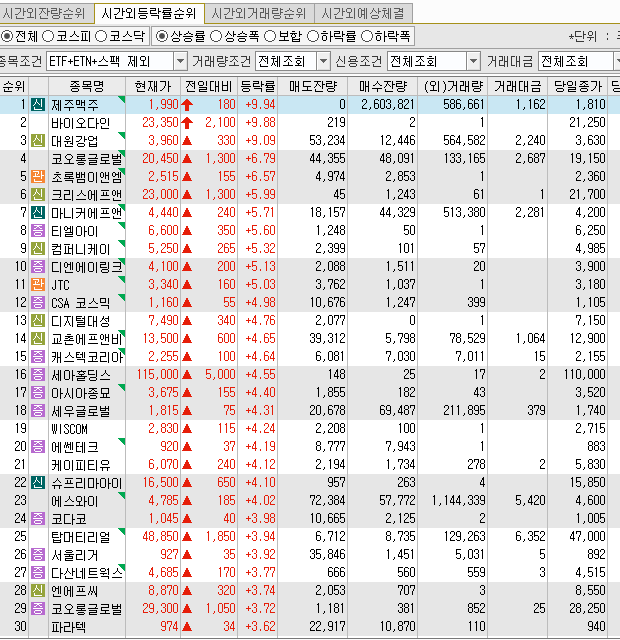Choose the 하락률 radio button

[313, 36]
